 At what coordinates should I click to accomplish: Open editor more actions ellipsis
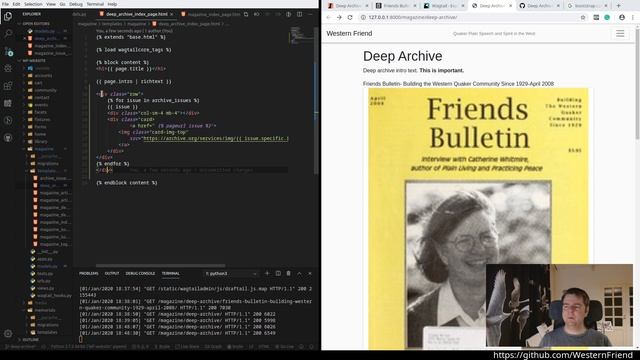coord(310,14)
